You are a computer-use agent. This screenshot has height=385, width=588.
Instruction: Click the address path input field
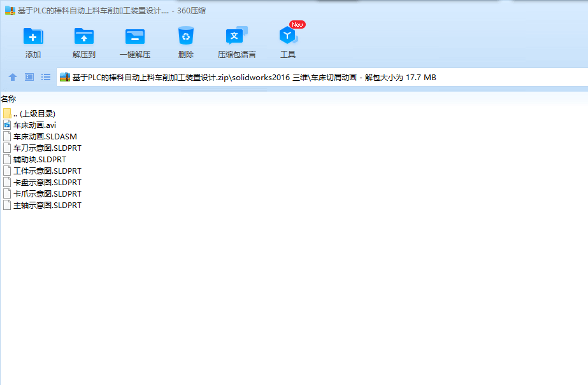point(322,77)
